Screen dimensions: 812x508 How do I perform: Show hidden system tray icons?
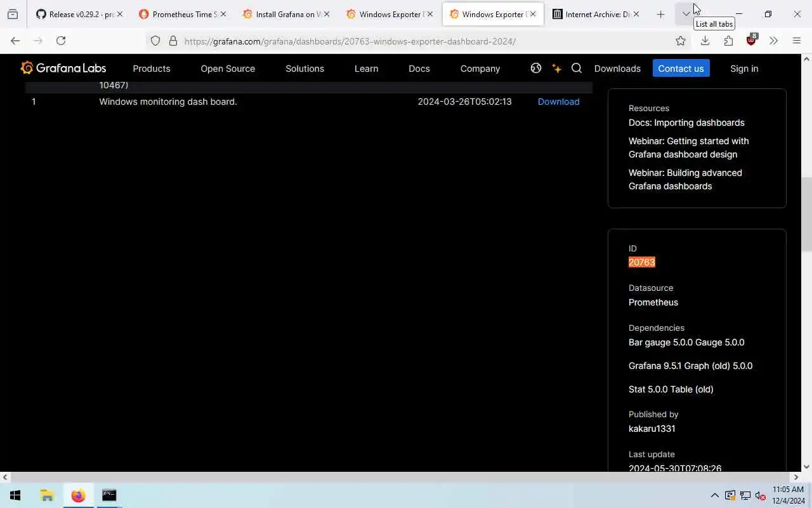click(715, 495)
